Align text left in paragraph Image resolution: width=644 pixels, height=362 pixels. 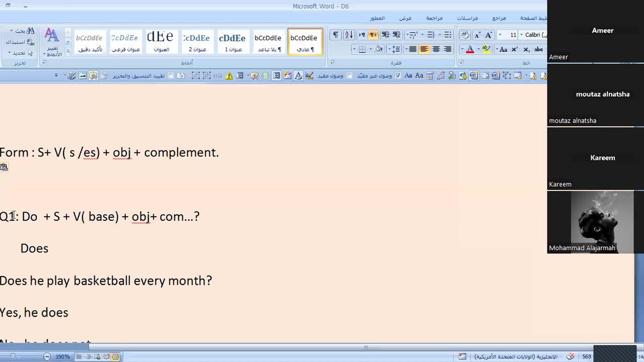tap(424, 49)
